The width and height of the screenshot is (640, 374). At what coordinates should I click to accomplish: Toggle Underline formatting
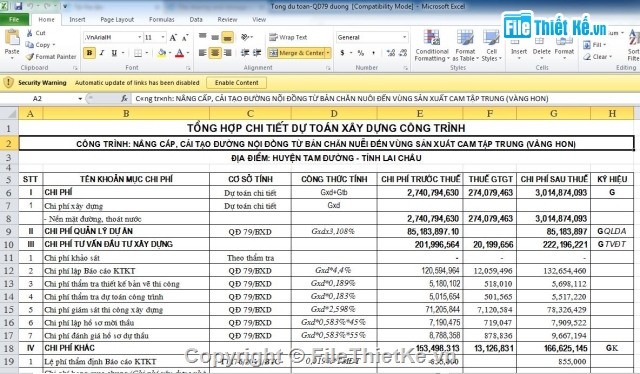click(x=114, y=53)
